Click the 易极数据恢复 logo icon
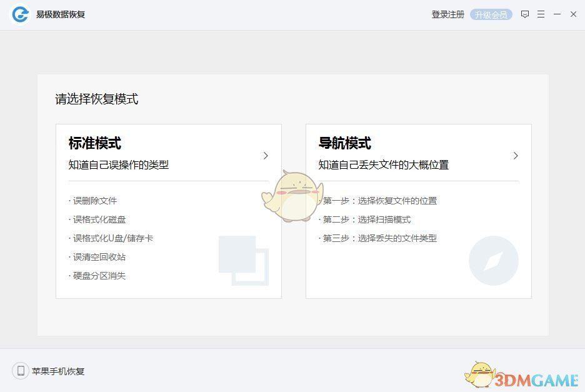Viewport: 585px width, 392px height. 20,14
